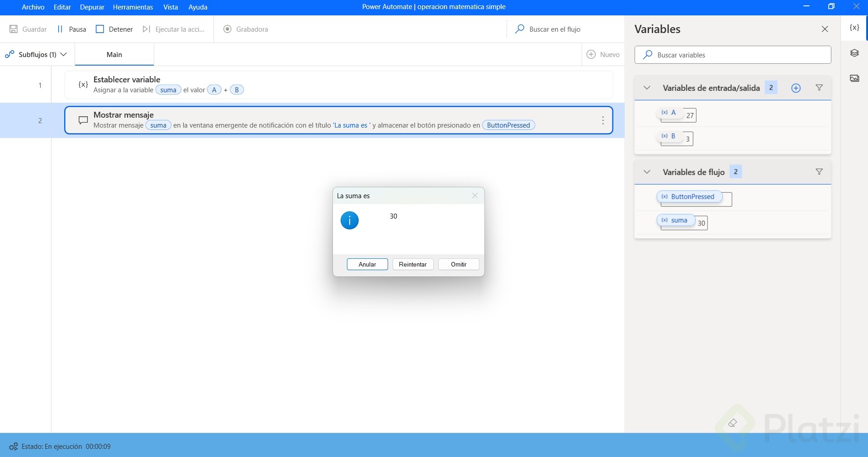Click line number 1 in the gutter
This screenshot has height=457, width=868.
click(x=40, y=85)
